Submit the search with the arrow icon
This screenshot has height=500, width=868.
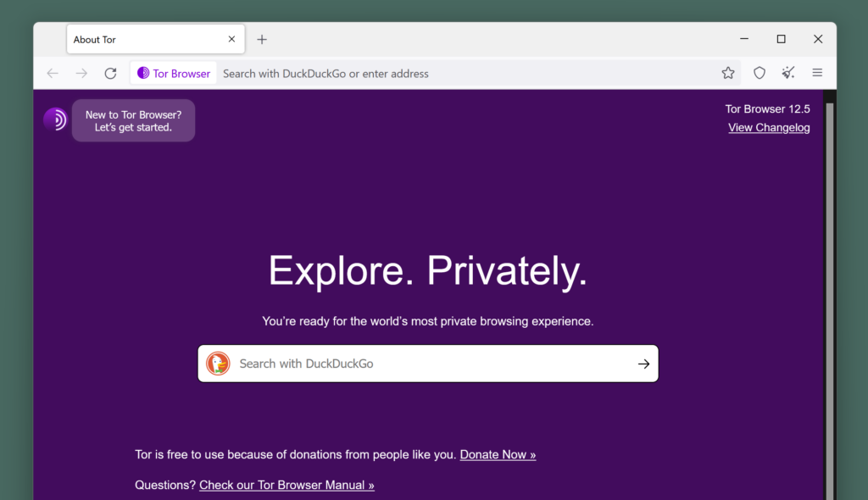point(643,363)
